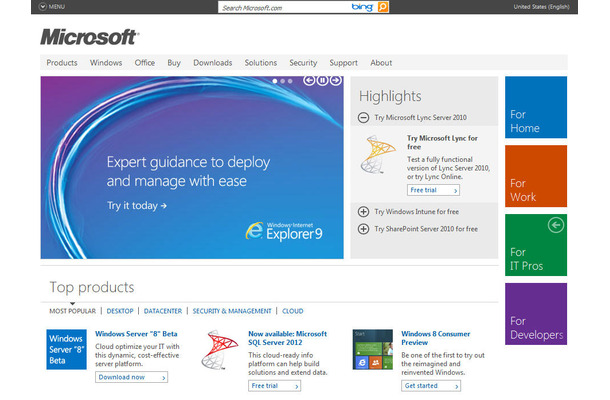The image size is (610, 400).
Task: Select the MOST POPULAR tab
Action: [x=72, y=311]
